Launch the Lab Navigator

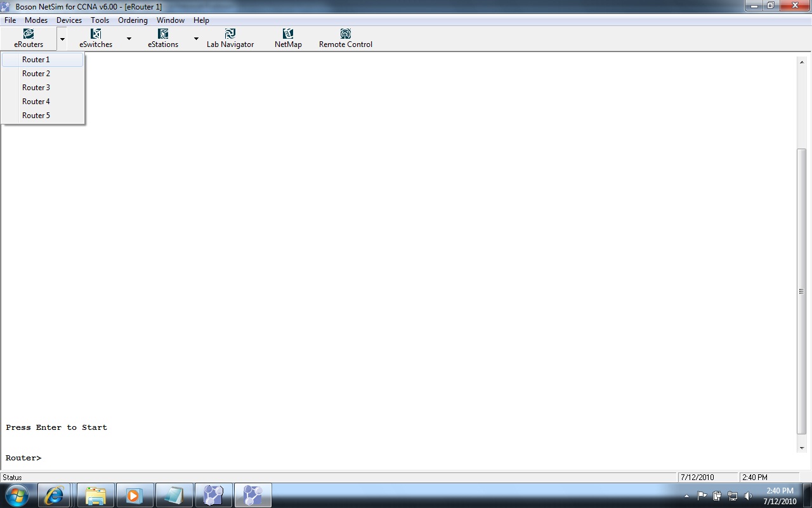pyautogui.click(x=230, y=38)
